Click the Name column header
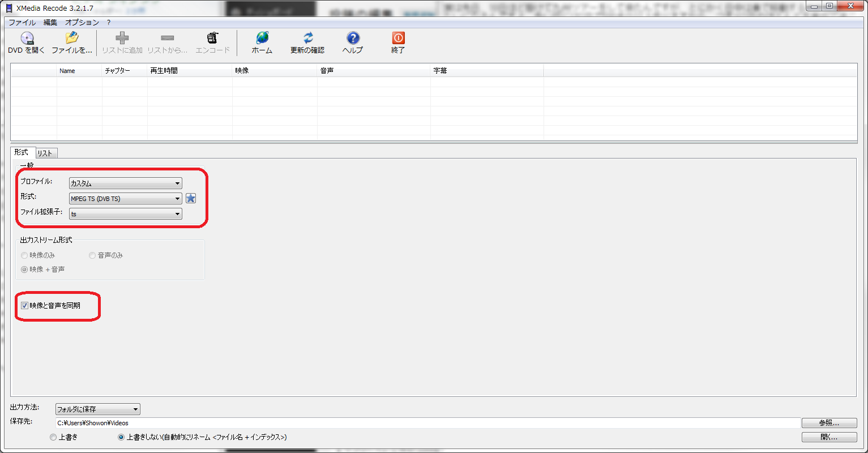 click(79, 71)
